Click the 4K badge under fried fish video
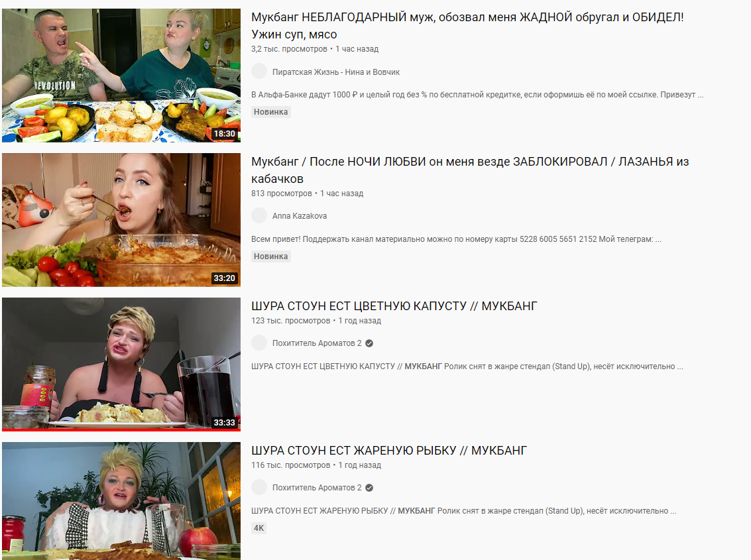 259,528
